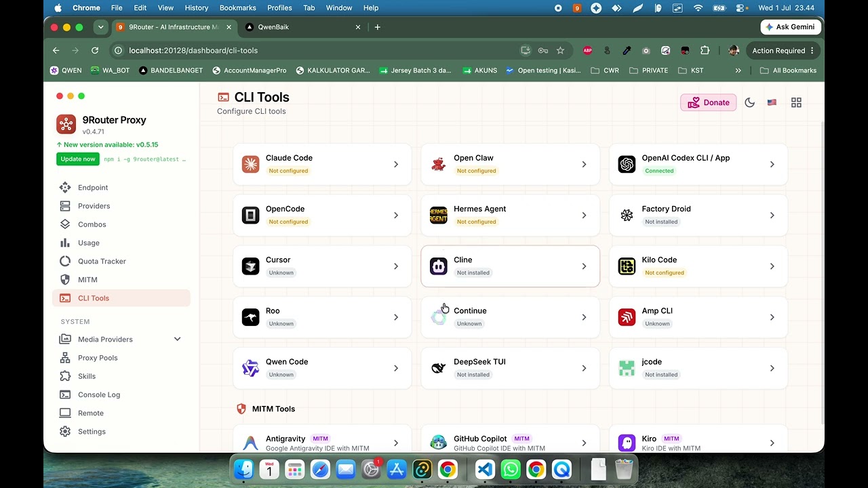Reload the page with the refresh icon

[95, 51]
